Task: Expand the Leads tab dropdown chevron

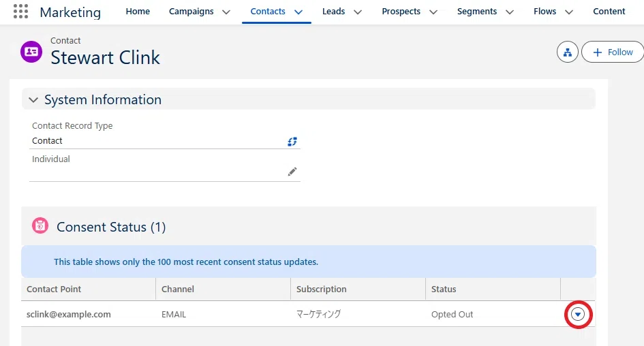Action: [x=358, y=12]
